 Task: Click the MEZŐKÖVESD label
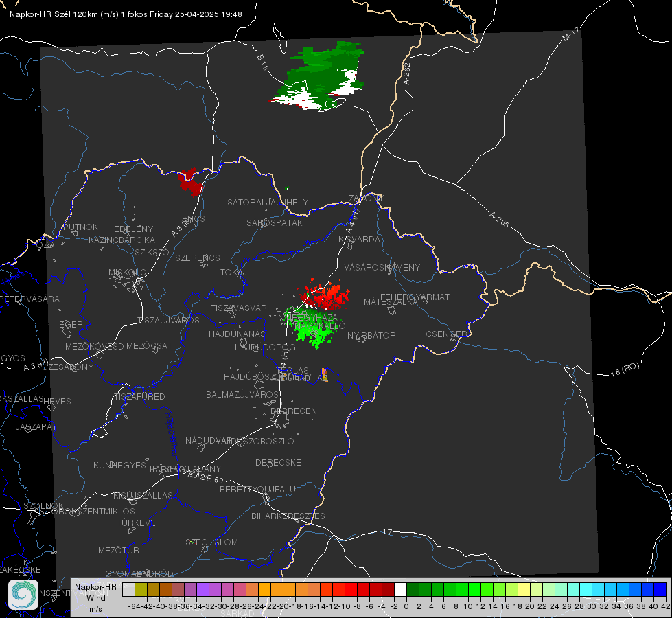pyautogui.click(x=95, y=346)
